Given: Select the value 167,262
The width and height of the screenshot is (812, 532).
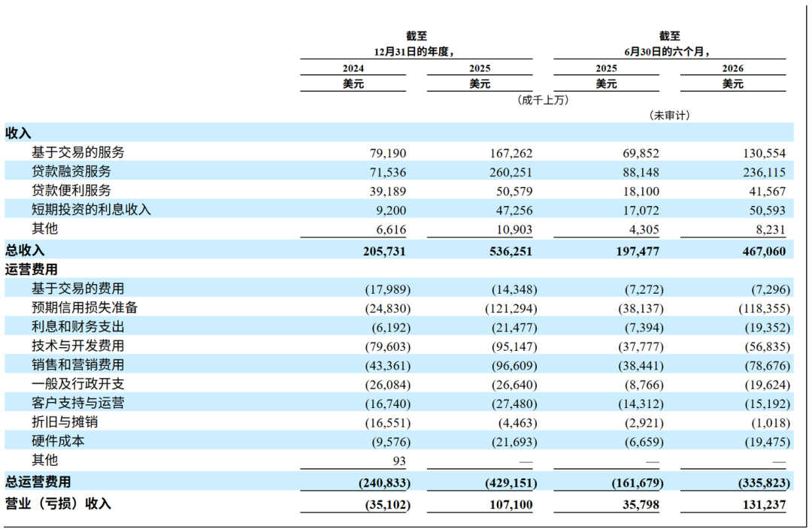Looking at the screenshot, I should point(511,153).
